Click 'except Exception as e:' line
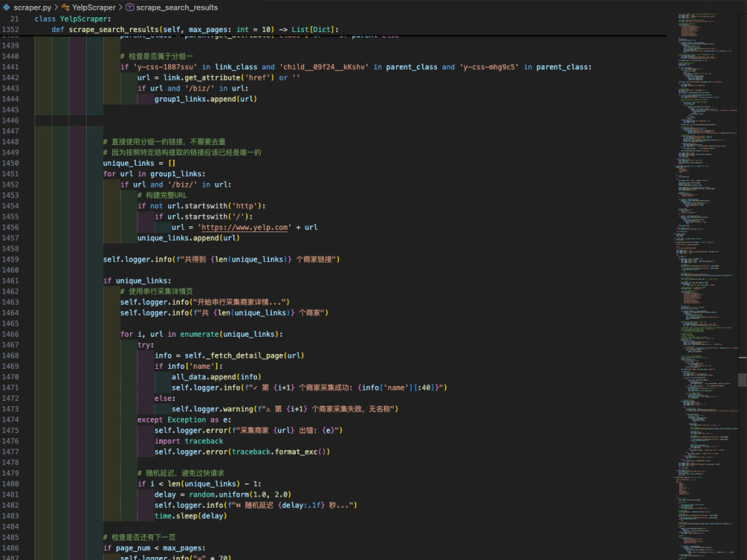This screenshot has width=747, height=560. pyautogui.click(x=185, y=420)
